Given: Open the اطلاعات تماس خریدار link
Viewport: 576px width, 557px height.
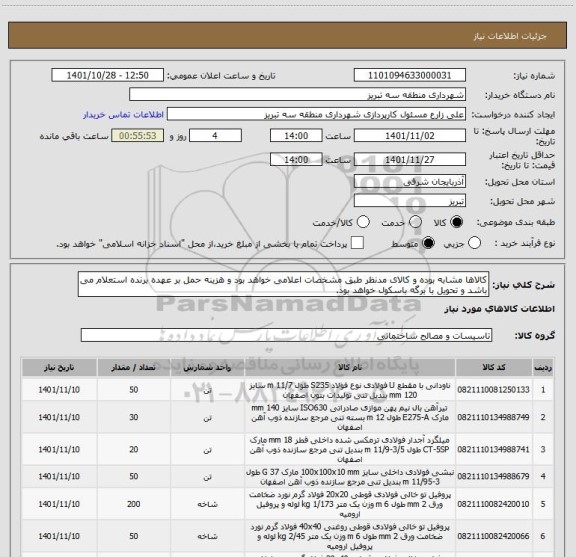Looking at the screenshot, I should tap(123, 115).
